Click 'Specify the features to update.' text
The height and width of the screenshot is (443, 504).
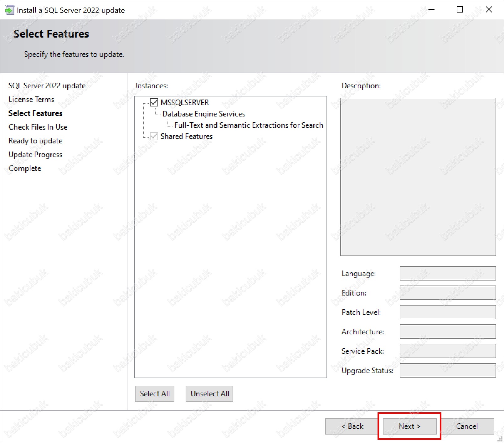click(x=74, y=54)
